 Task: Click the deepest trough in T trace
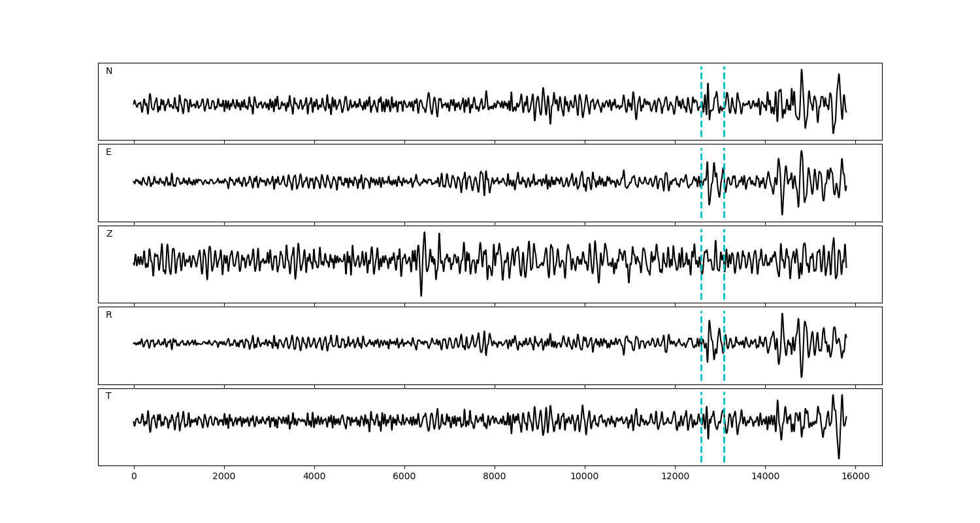point(839,458)
